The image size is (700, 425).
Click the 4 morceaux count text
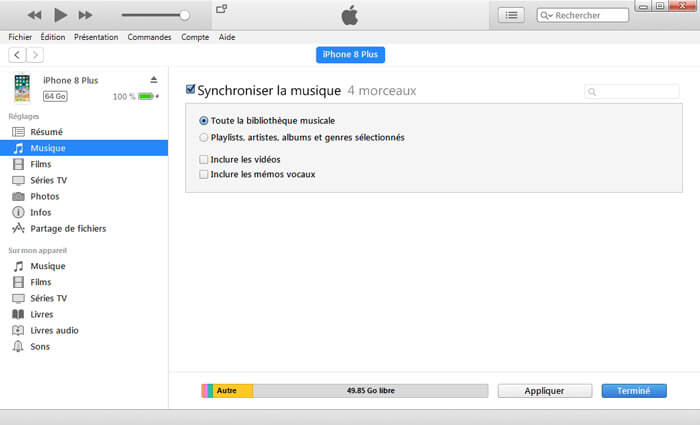[x=382, y=91]
